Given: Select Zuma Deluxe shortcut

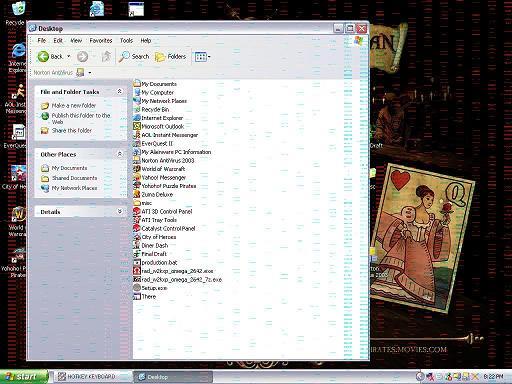Looking at the screenshot, I should tap(153, 194).
